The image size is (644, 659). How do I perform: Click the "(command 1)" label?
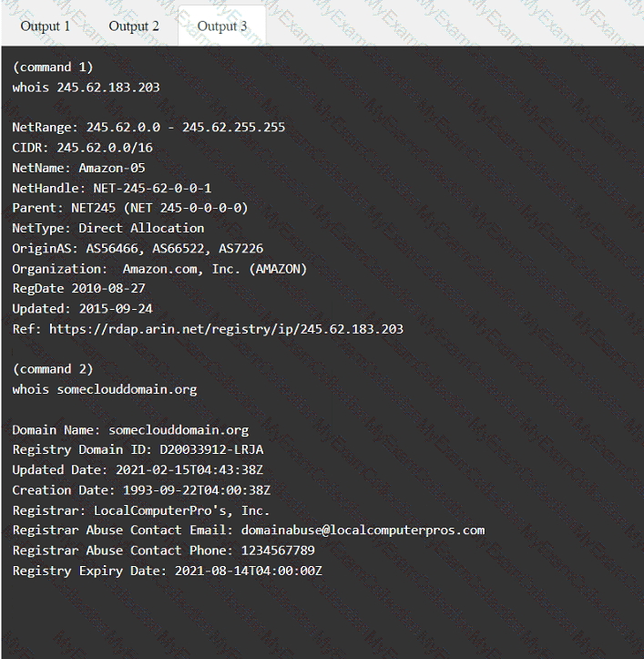tap(53, 67)
